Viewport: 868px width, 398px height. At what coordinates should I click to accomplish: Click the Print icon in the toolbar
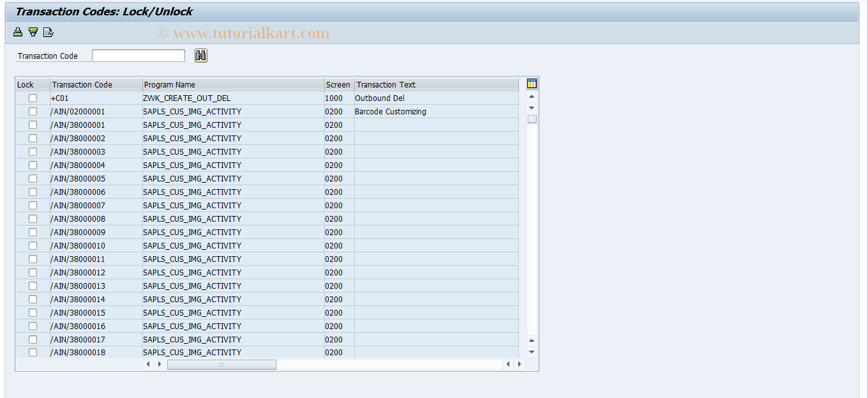17,31
